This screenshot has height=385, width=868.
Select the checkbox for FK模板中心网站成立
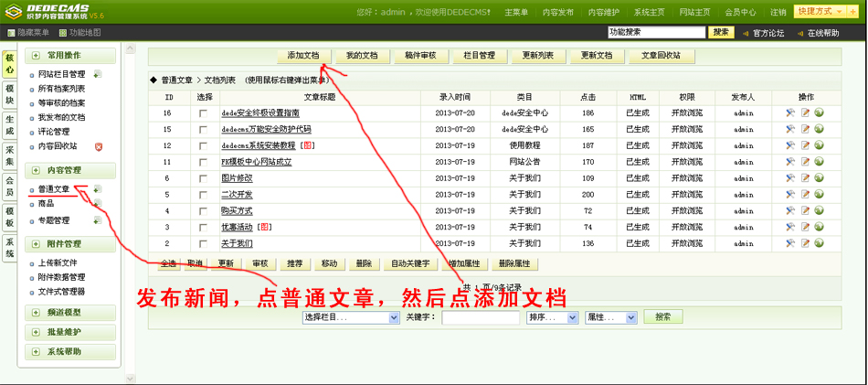[203, 163]
